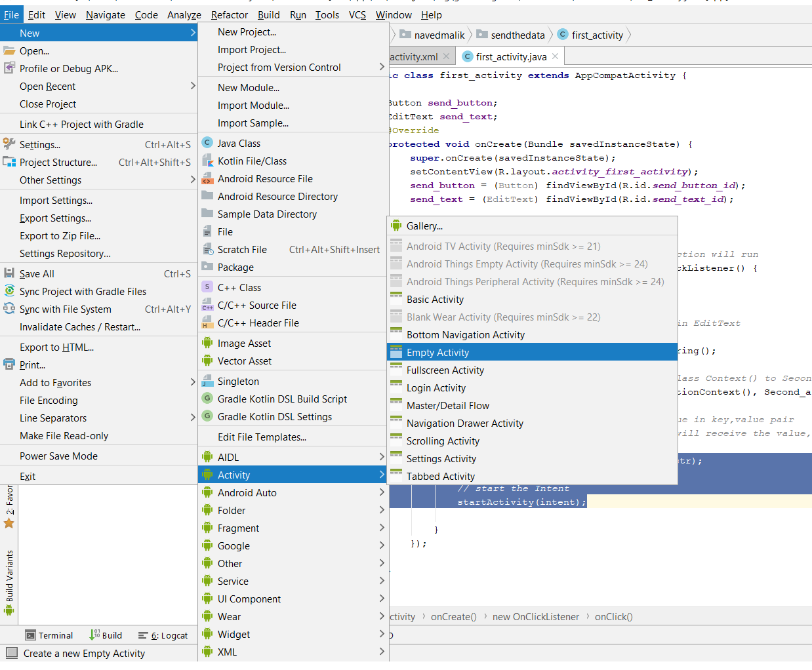Click the Sample Data Directory folder icon
The image size is (812, 670).
pos(207,214)
